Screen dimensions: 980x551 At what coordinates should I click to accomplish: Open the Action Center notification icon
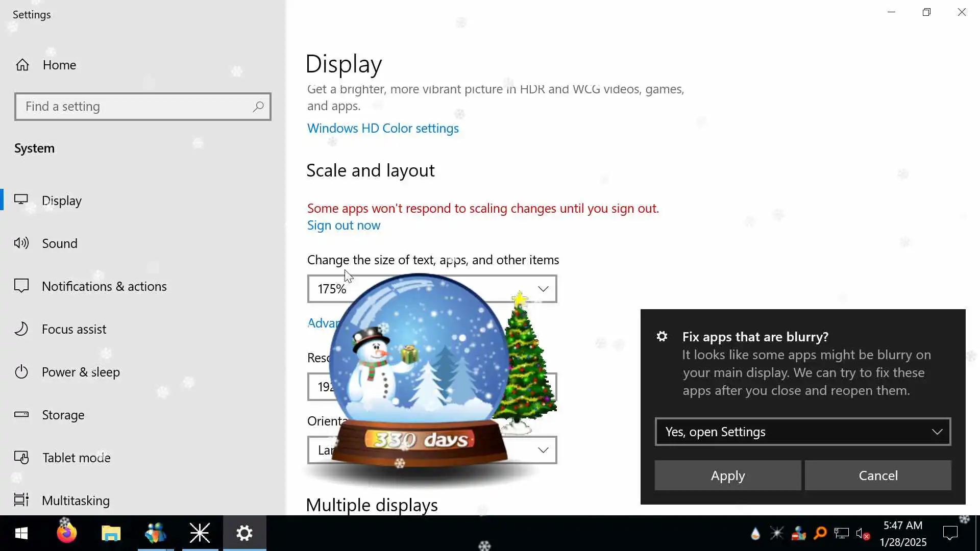click(950, 534)
